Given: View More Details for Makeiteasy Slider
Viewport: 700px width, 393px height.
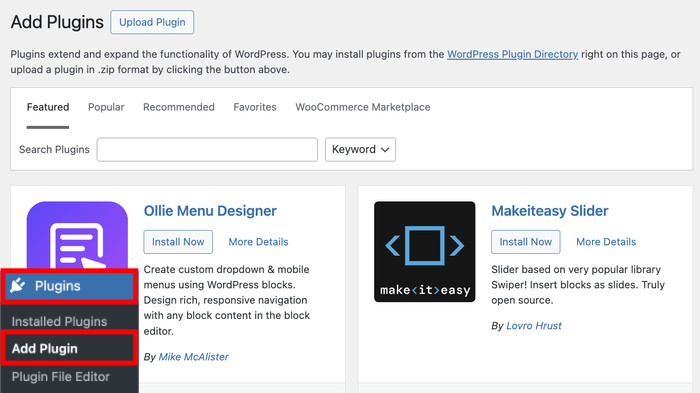Looking at the screenshot, I should click(x=606, y=242).
